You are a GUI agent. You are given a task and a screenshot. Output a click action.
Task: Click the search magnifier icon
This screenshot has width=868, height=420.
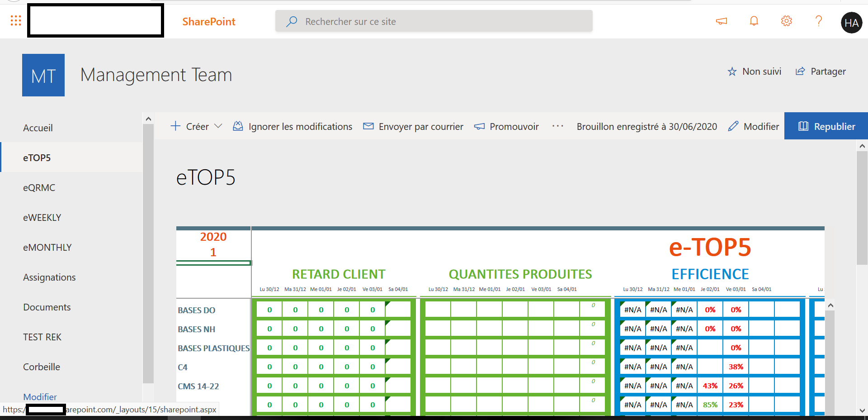point(292,21)
